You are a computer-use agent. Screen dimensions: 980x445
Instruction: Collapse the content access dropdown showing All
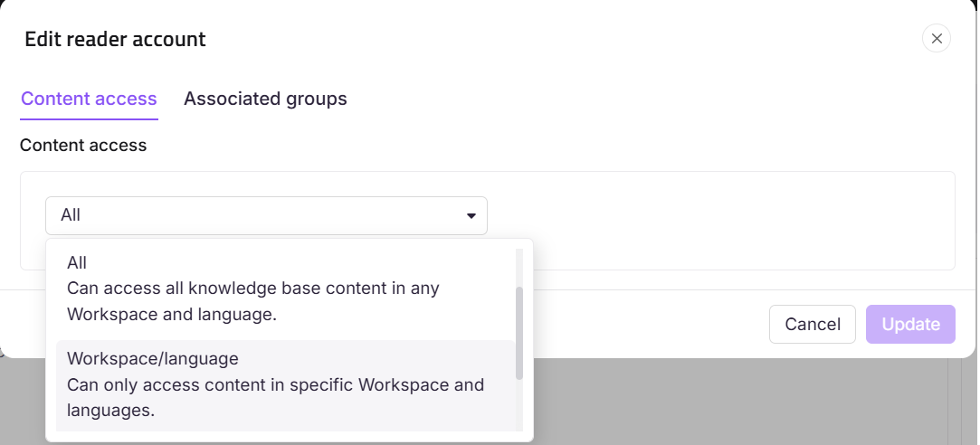266,215
